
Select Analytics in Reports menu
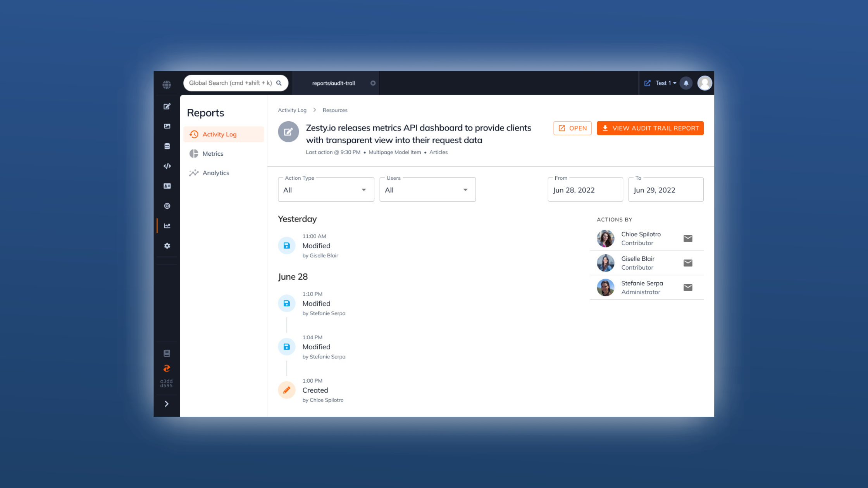pos(224,173)
